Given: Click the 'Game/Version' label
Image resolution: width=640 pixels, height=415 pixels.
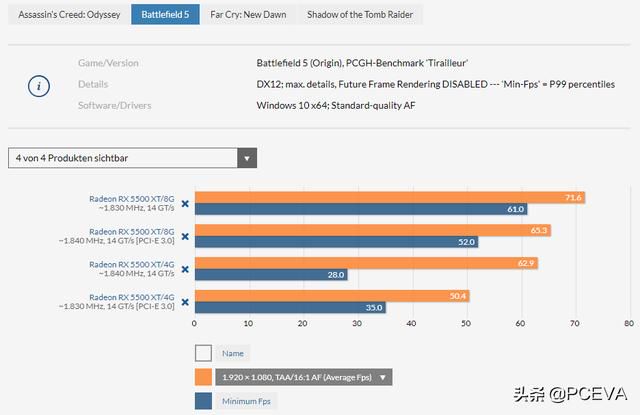Looking at the screenshot, I should 108,63.
